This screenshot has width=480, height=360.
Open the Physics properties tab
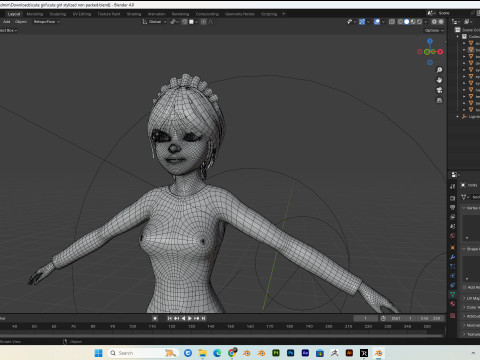tap(452, 276)
